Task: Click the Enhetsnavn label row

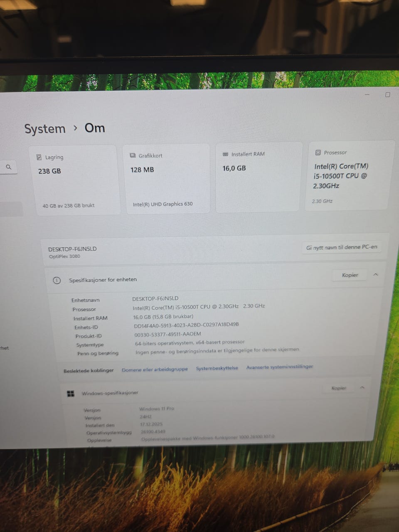Action: pyautogui.click(x=85, y=300)
